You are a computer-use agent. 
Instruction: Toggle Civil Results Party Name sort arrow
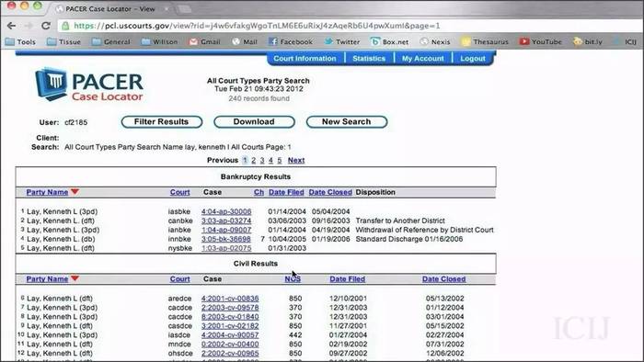click(x=75, y=278)
